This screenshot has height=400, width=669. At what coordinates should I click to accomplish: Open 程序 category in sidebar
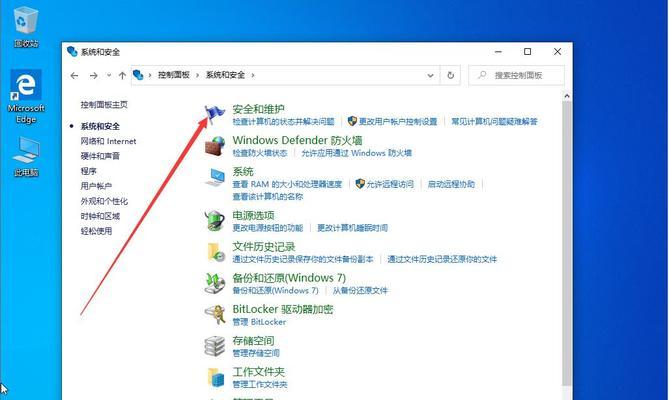[88, 171]
